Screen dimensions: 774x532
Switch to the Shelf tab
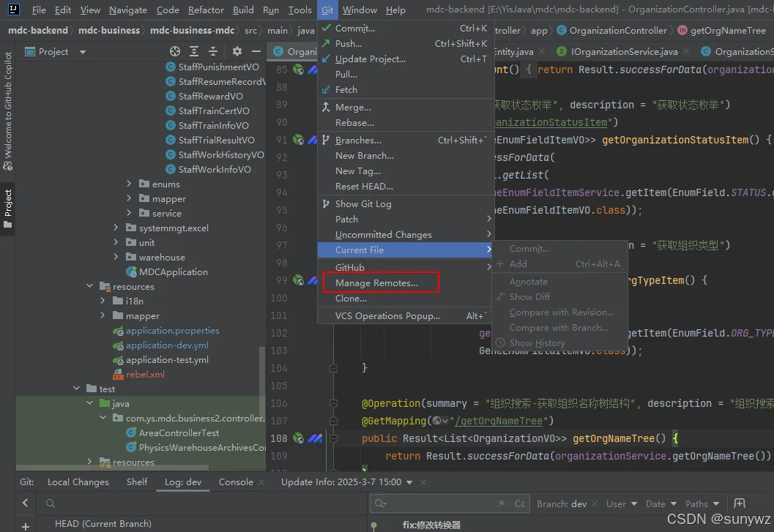click(x=137, y=482)
